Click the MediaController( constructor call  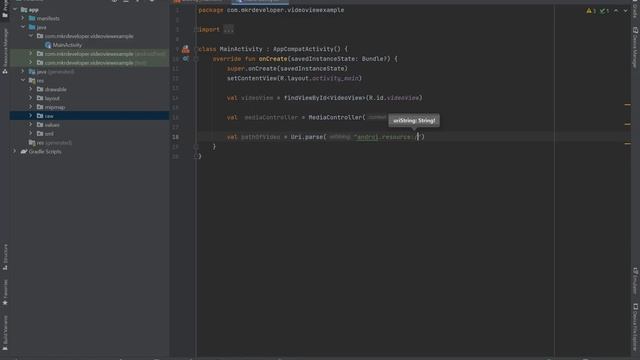[337, 118]
